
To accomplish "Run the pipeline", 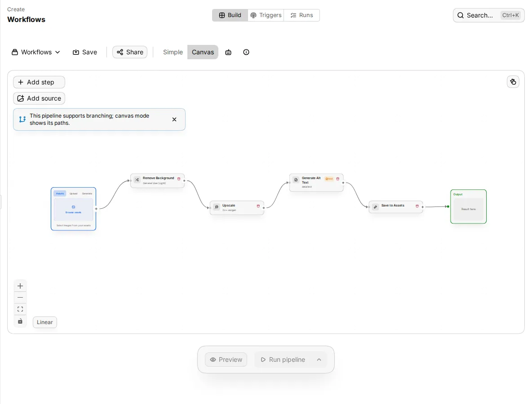I will (x=284, y=360).
